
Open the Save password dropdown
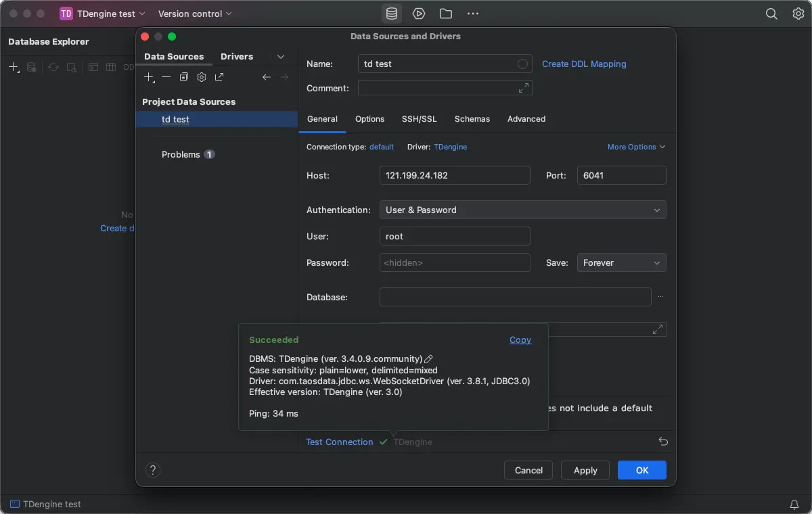[621, 262]
